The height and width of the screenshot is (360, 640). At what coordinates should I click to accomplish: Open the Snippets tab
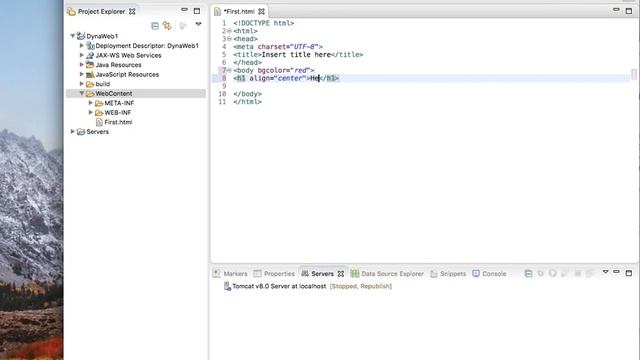(x=448, y=273)
